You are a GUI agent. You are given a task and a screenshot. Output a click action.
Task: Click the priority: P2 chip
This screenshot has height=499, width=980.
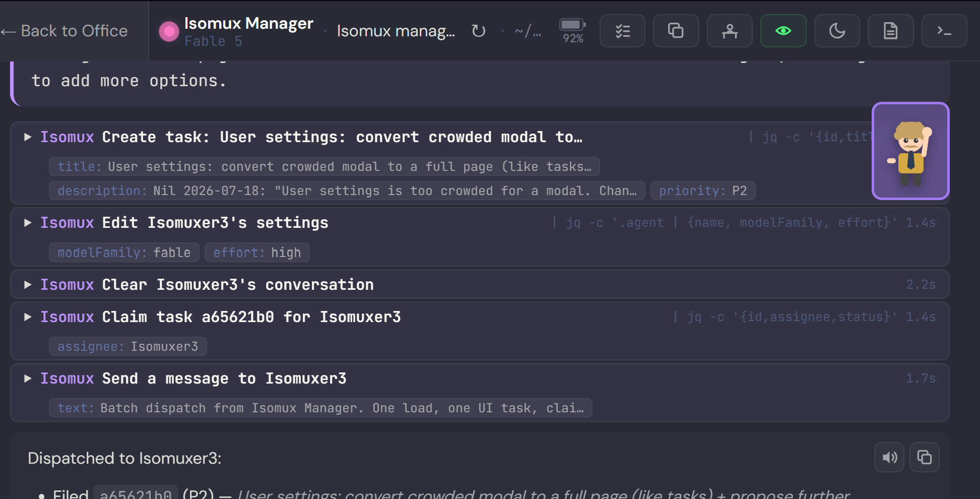[703, 191]
